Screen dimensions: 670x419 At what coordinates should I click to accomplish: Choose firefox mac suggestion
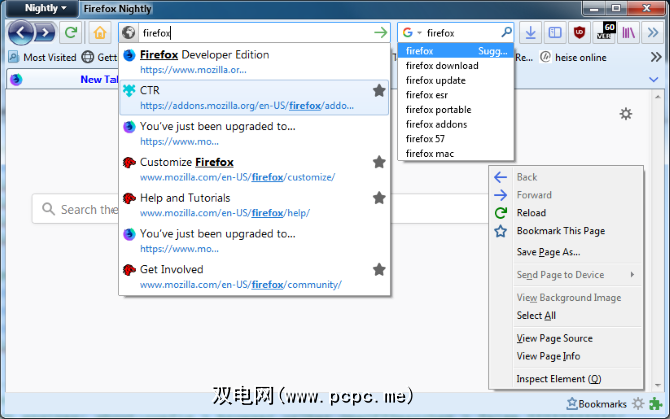[455, 153]
